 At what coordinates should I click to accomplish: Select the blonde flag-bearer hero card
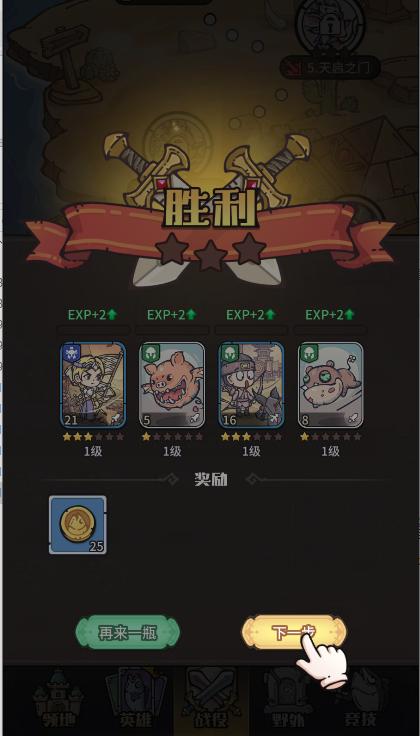pos(93,385)
